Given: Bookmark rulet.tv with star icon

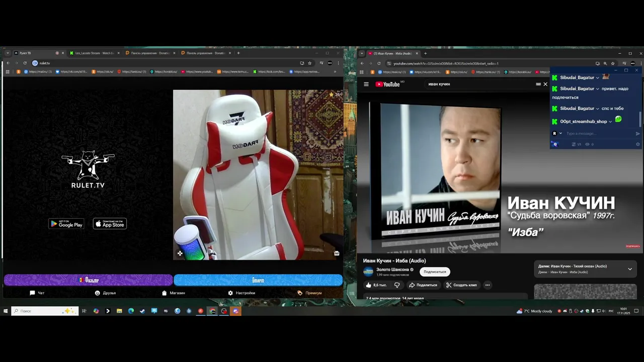Looking at the screenshot, I should [x=309, y=63].
